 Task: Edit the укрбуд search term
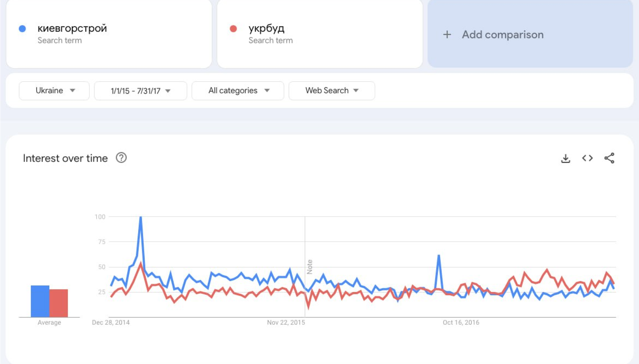266,28
